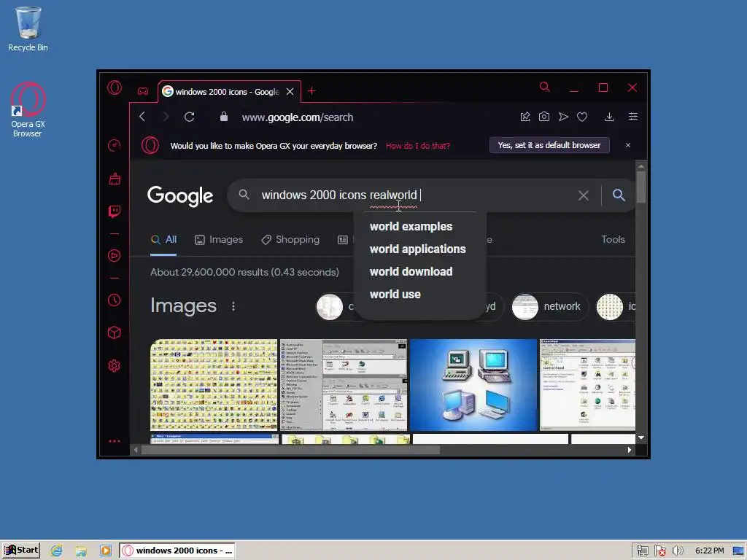Click the address bar URL www.google.com/search

click(x=298, y=117)
